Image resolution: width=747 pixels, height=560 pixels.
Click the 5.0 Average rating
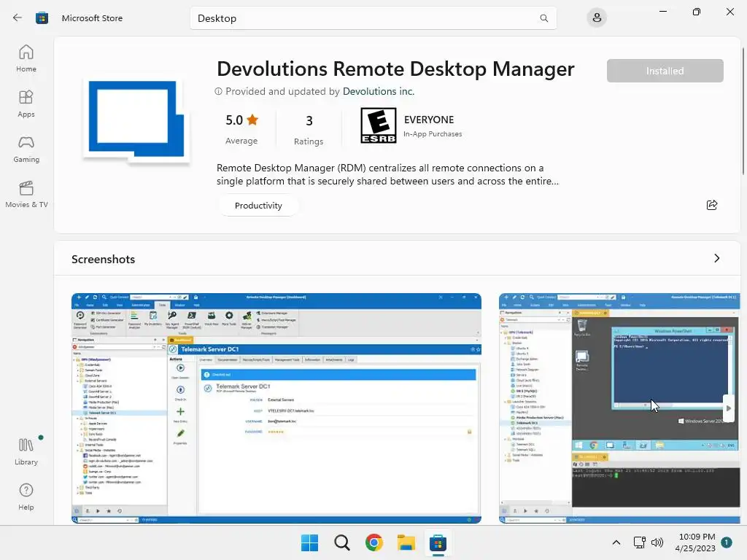pos(241,130)
